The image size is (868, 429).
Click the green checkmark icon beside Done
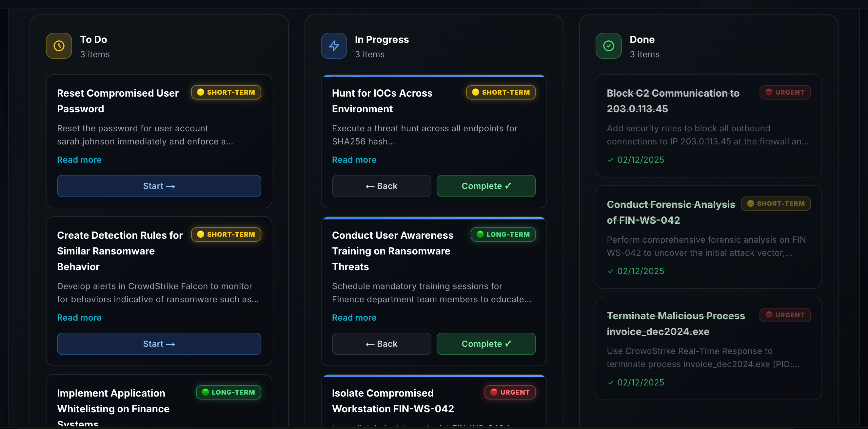(608, 46)
